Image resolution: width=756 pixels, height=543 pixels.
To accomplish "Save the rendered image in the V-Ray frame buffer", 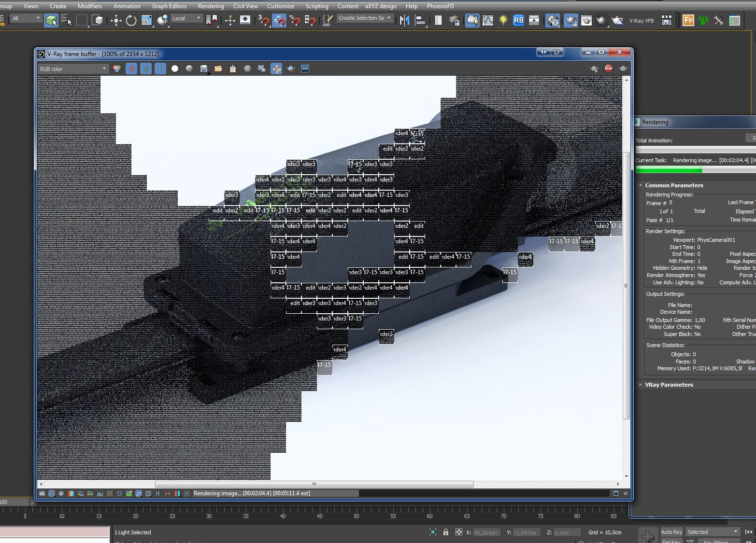I will (x=203, y=69).
